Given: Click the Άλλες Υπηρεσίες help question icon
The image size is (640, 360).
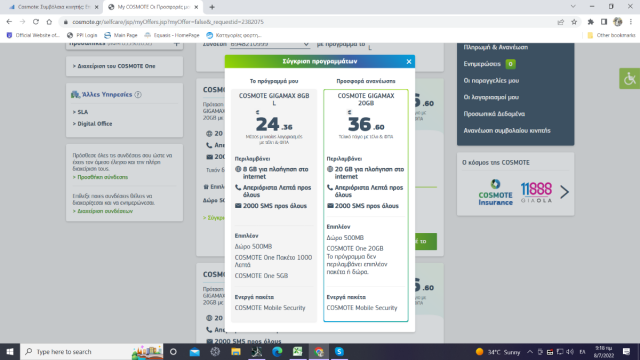Looking at the screenshot, I should pos(138,94).
